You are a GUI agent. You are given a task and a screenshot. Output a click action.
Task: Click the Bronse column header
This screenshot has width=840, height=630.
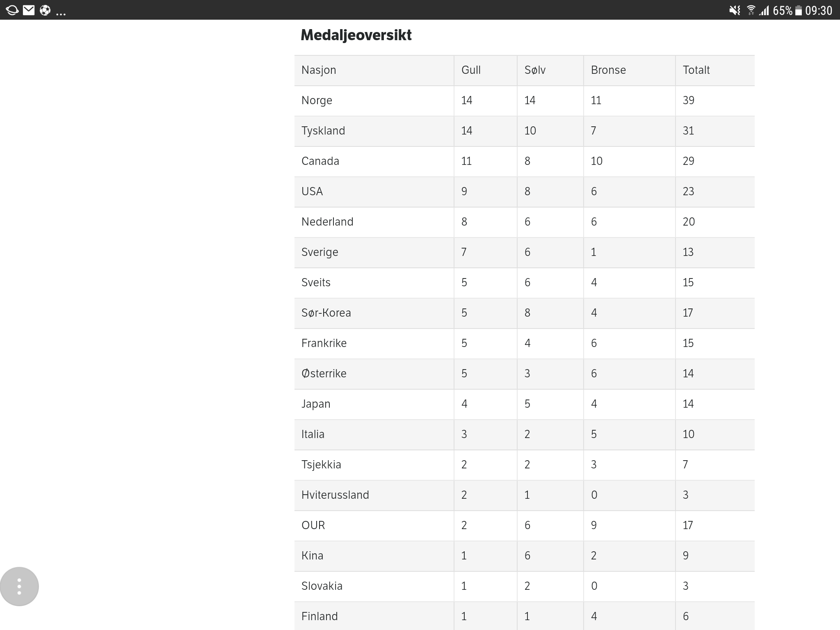pos(608,70)
